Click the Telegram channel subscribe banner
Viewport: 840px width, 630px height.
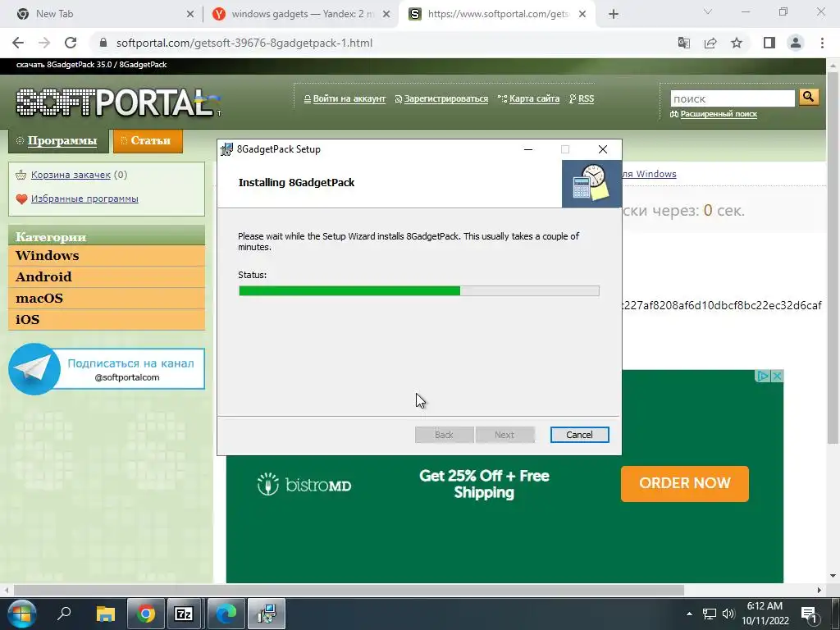(107, 369)
